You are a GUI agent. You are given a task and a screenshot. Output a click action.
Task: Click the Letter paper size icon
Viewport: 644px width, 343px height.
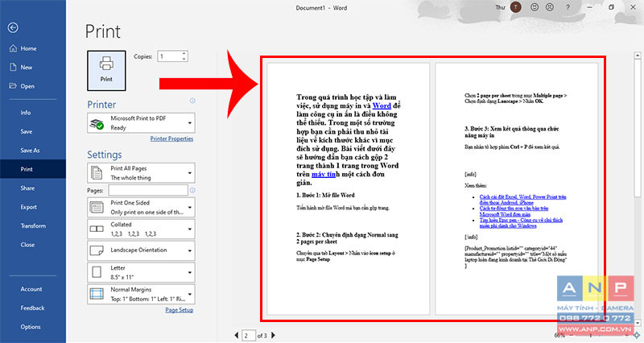coord(97,272)
